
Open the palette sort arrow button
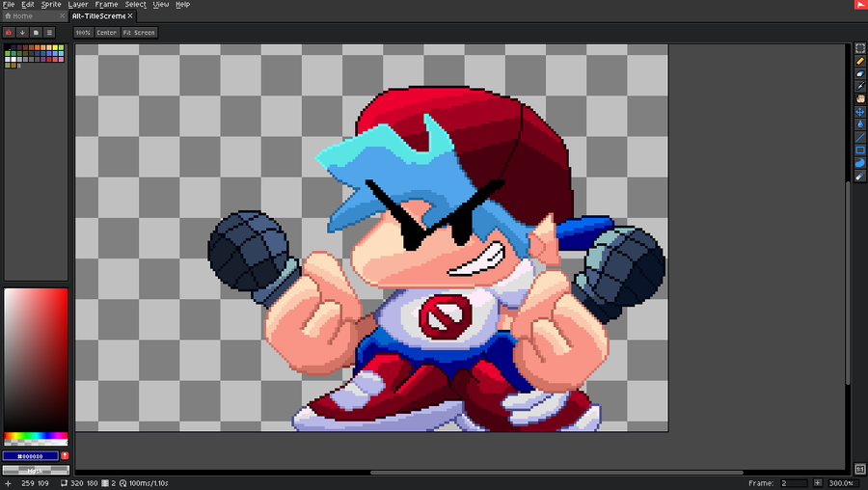tap(22, 33)
